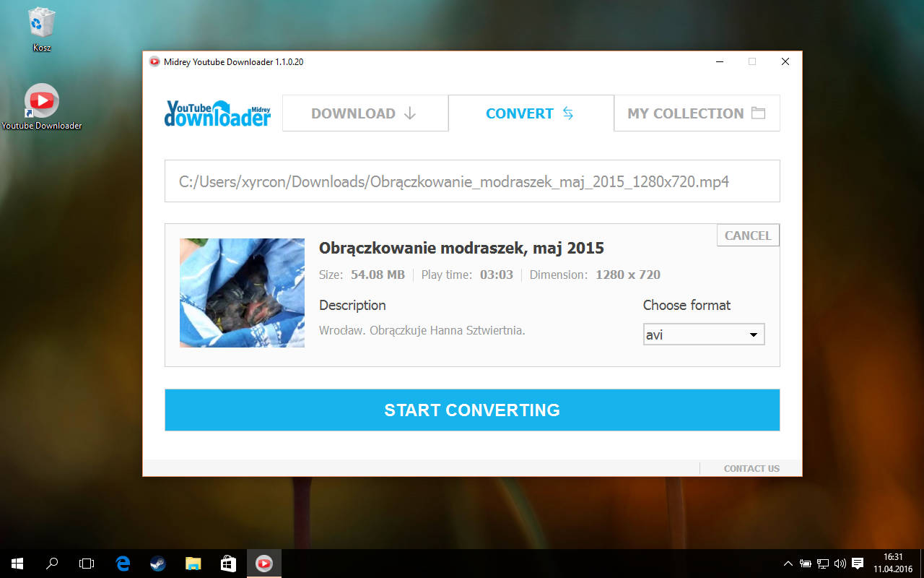Open the volume control in tray
924x578 pixels.
840,564
